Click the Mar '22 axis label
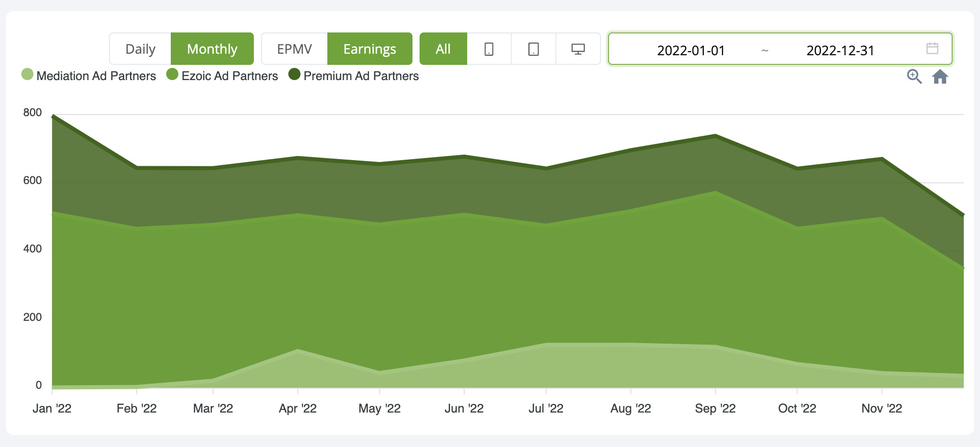 [213, 408]
